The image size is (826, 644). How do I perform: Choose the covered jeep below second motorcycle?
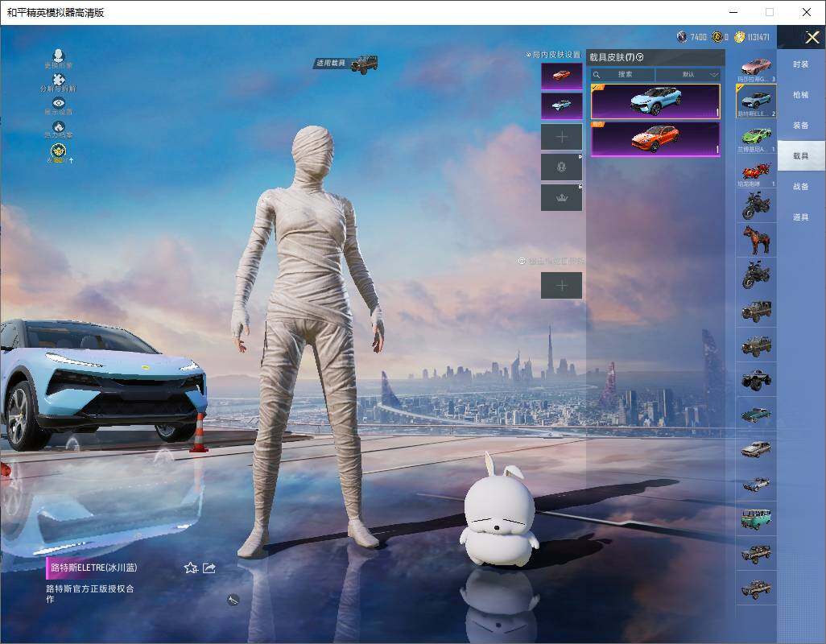point(756,310)
